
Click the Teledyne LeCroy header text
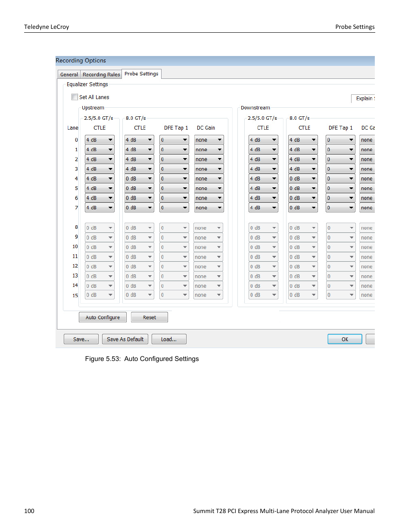(x=47, y=27)
